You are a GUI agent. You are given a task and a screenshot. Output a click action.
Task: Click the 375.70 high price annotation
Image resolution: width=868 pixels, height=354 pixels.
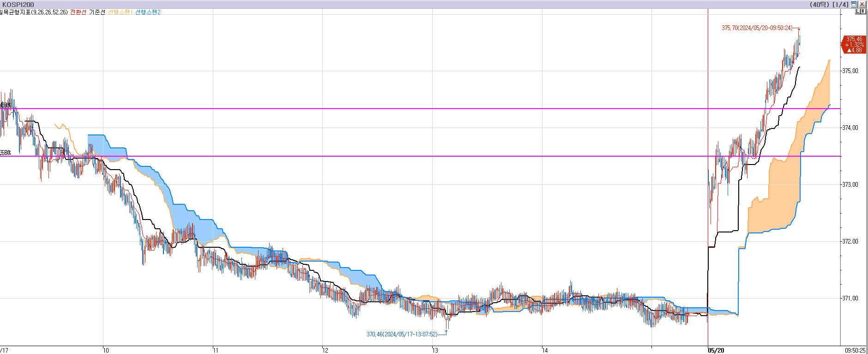[757, 28]
